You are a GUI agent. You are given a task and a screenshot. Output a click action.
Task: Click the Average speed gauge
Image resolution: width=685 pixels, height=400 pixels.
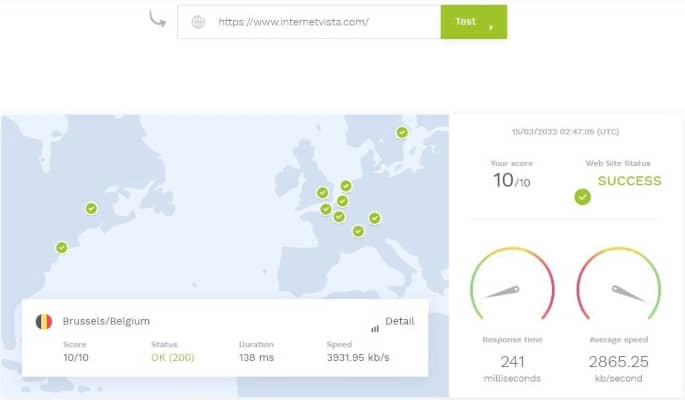[619, 284]
